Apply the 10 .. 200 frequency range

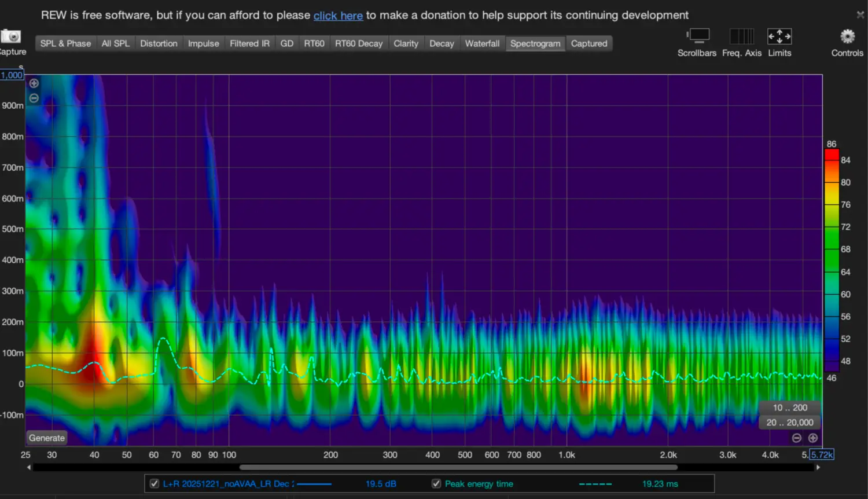click(790, 408)
